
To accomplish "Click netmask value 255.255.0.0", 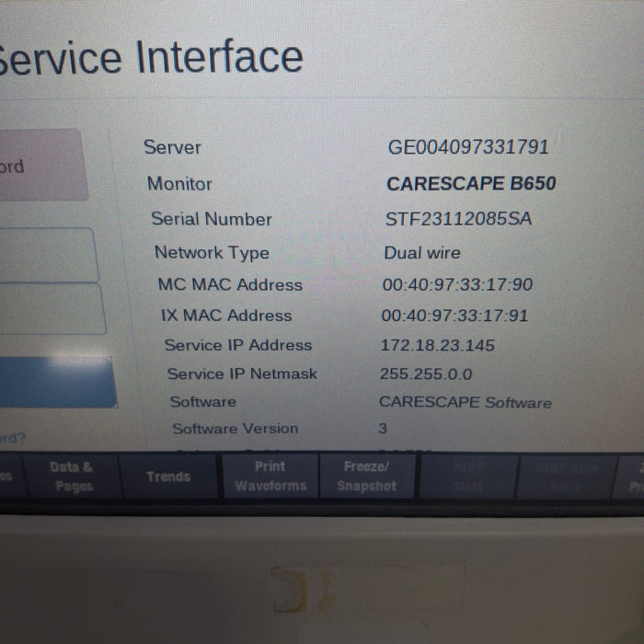I will coord(426,374).
